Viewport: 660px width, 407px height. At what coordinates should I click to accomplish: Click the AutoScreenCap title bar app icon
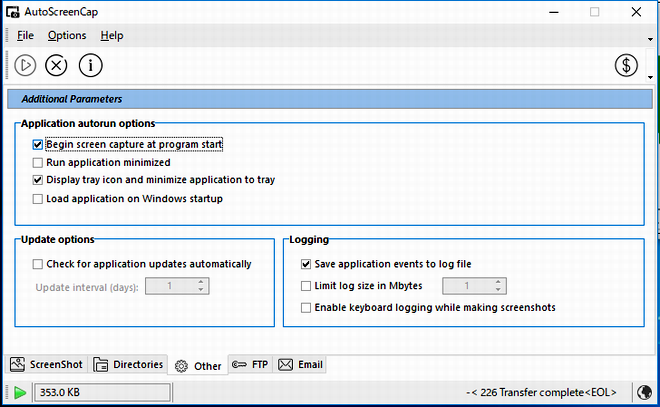13,12
